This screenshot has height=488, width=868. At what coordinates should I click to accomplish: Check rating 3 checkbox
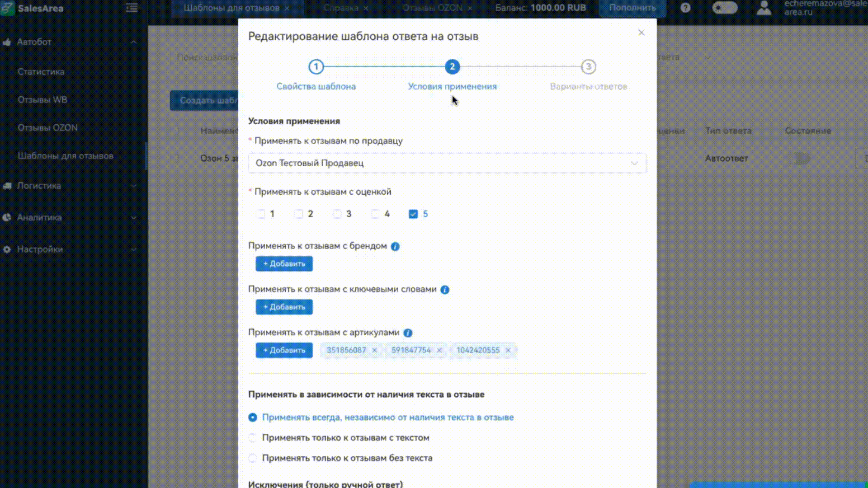point(337,214)
